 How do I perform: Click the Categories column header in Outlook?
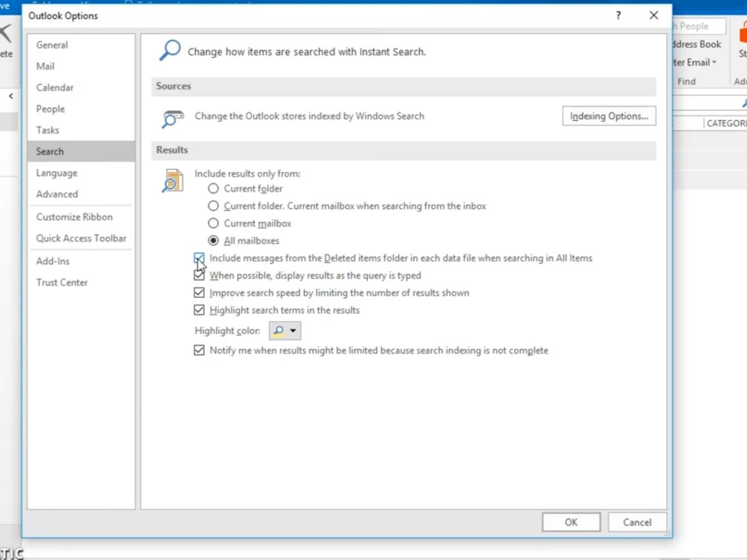coord(726,123)
